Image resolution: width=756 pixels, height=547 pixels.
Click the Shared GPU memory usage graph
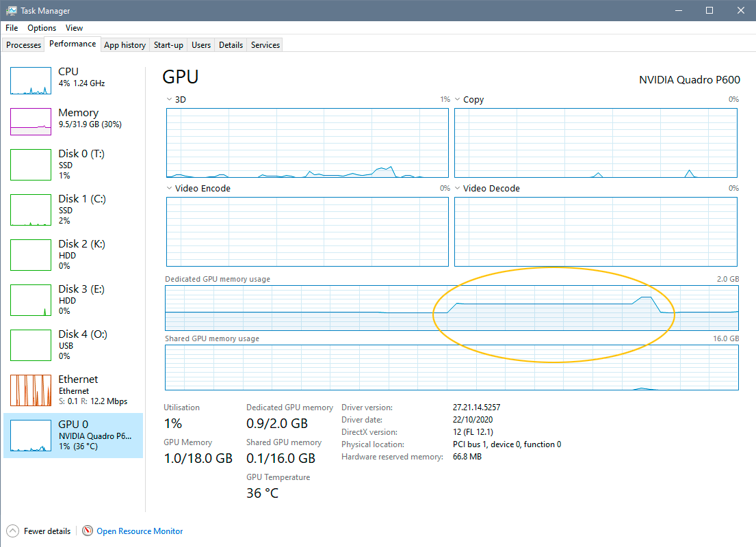(452, 367)
